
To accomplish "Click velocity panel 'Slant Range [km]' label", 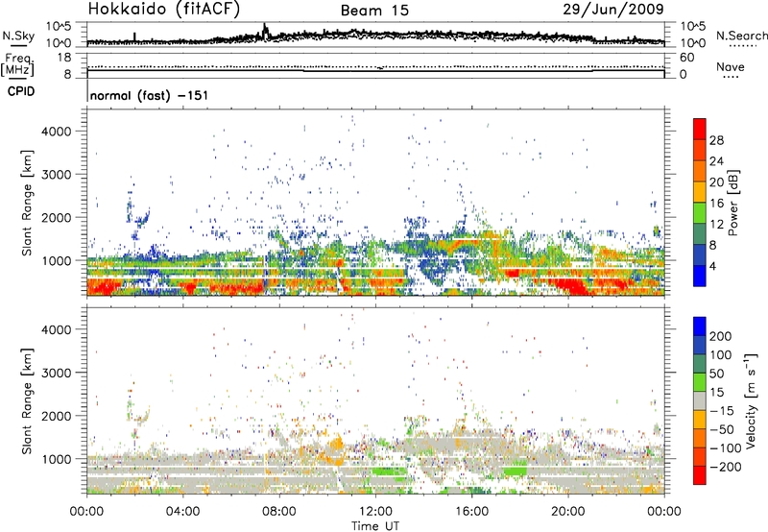I will pyautogui.click(x=27, y=401).
